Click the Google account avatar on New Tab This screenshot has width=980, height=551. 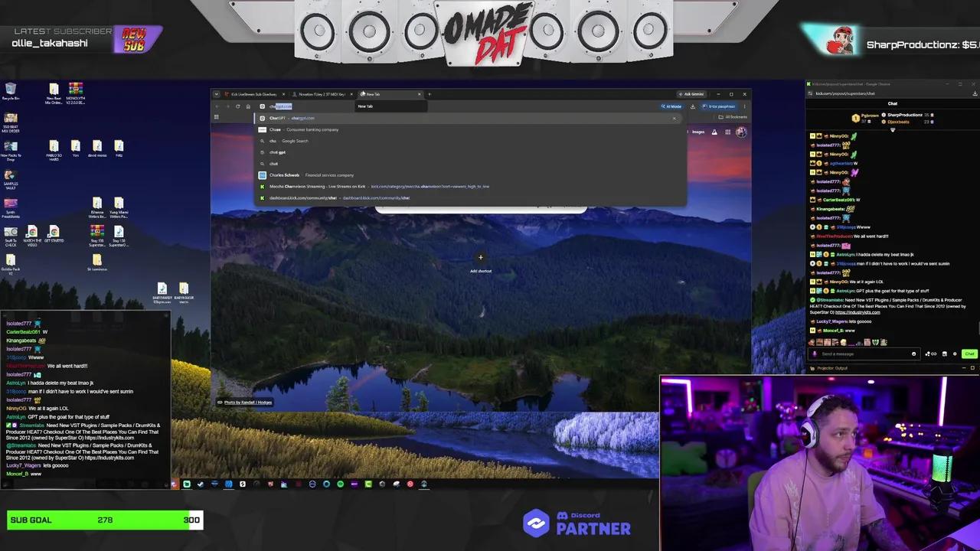pos(740,132)
